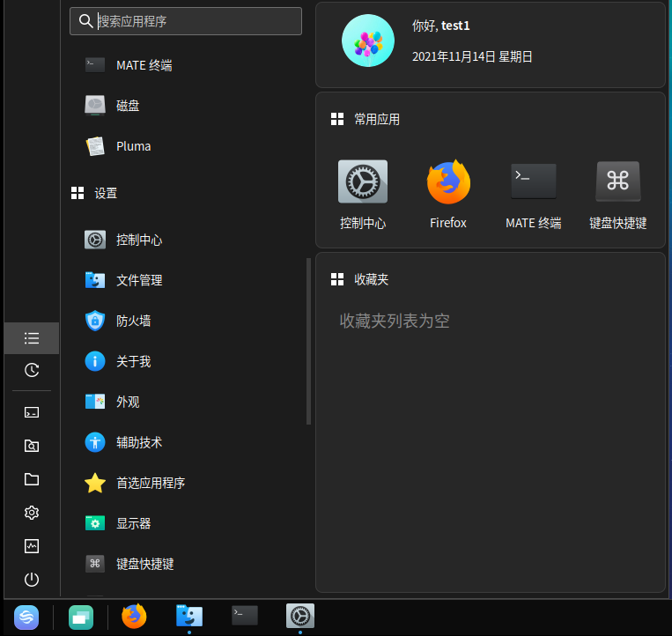Launch Pluma from the application list
Screen dimensions: 672x636
133,146
